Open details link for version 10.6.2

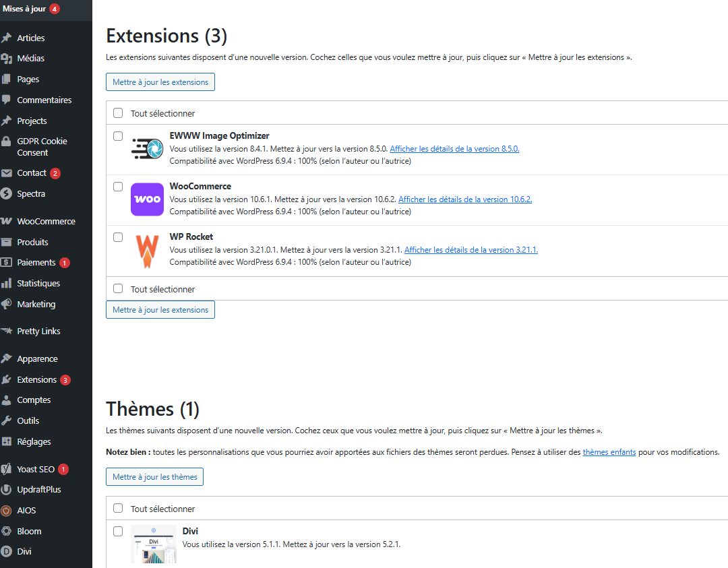465,199
